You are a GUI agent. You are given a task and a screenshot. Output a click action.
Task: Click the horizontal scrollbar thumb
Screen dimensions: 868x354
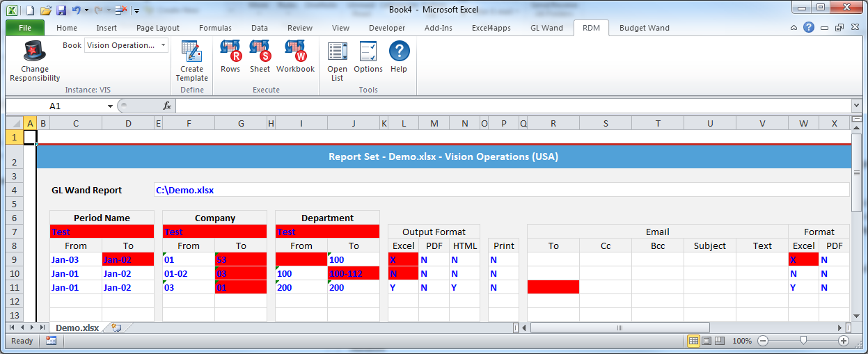tap(620, 328)
